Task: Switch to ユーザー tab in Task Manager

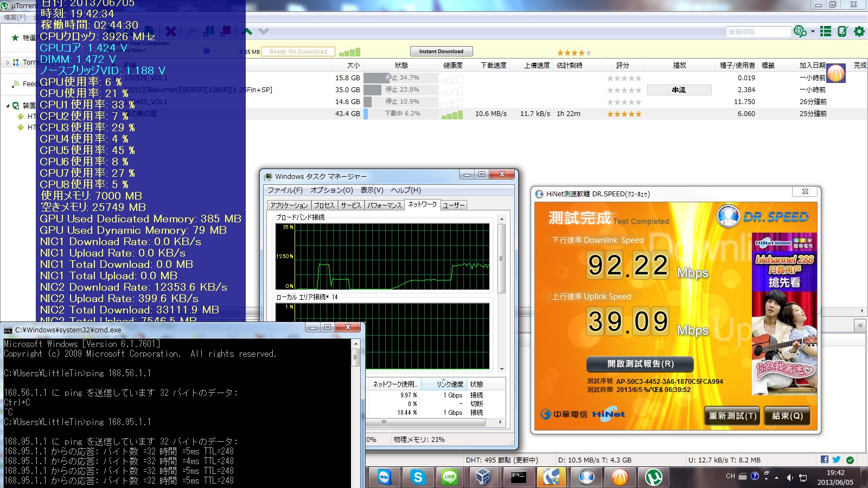Action: (453, 206)
